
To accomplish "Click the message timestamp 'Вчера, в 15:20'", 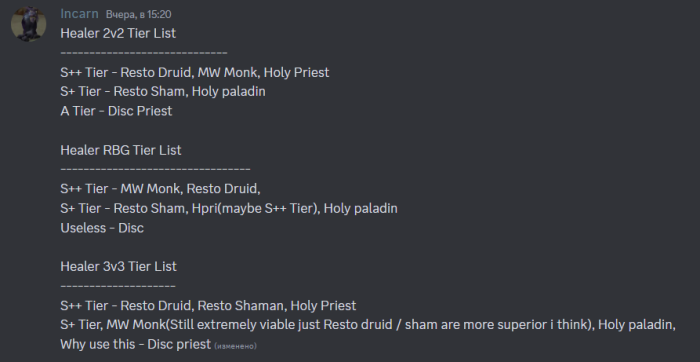I will click(138, 15).
